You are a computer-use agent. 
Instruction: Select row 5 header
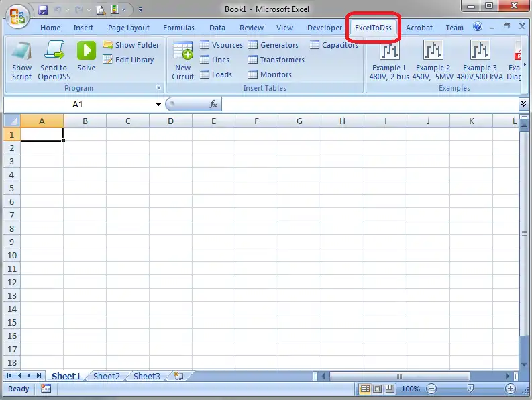[x=12, y=188]
